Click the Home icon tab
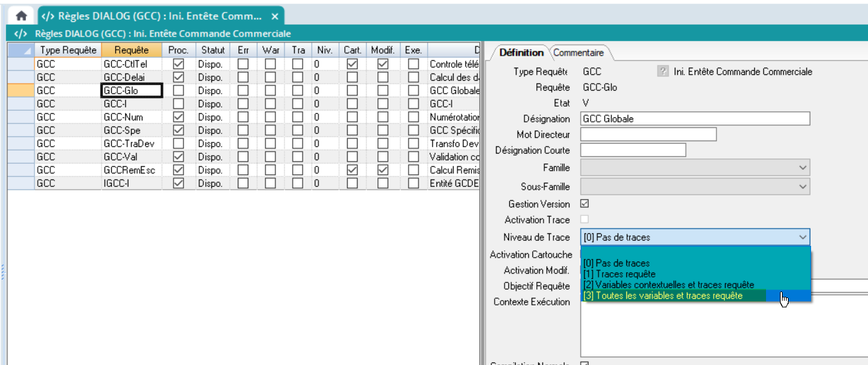Screen dimensions: 868x365 (x=21, y=16)
